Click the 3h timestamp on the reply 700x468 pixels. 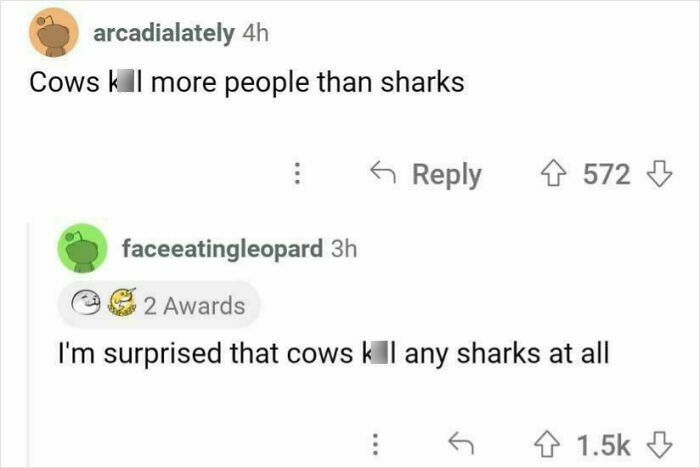tap(344, 249)
